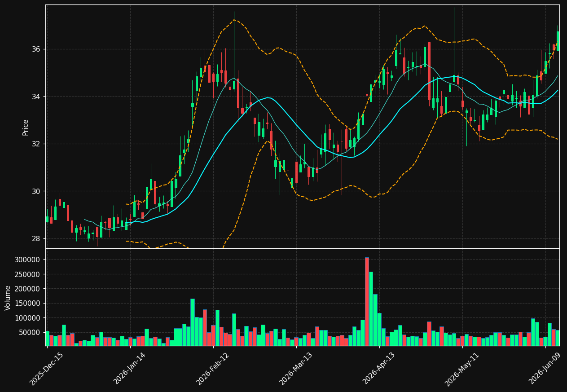Click the Price axis title
567x392 pixels.
click(x=26, y=127)
